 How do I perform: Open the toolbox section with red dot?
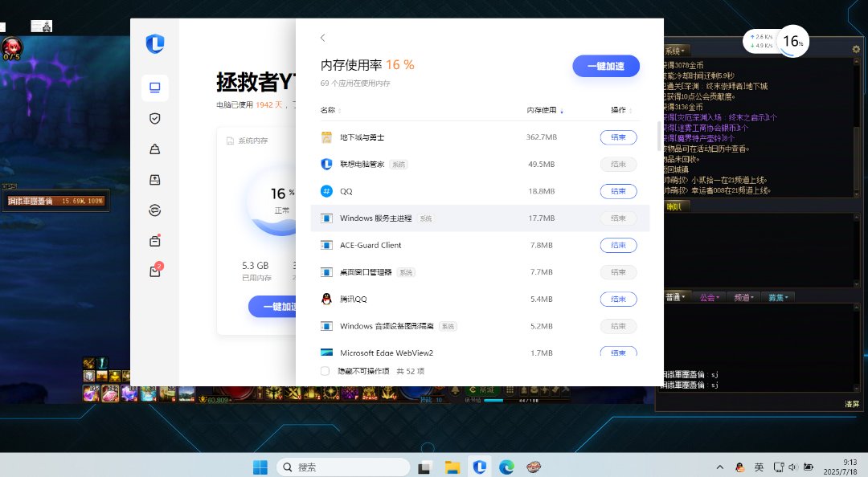click(155, 241)
